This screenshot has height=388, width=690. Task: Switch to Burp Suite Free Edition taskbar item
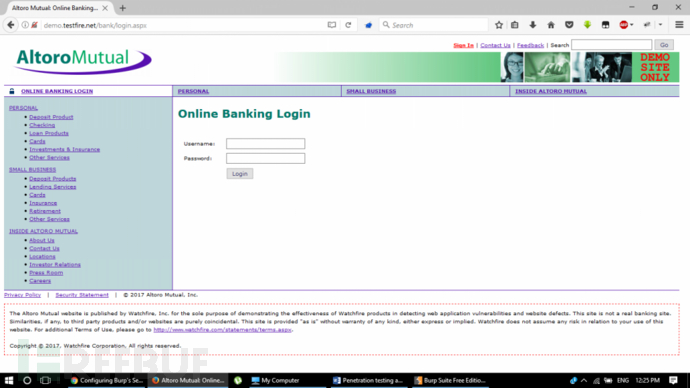coord(450,381)
